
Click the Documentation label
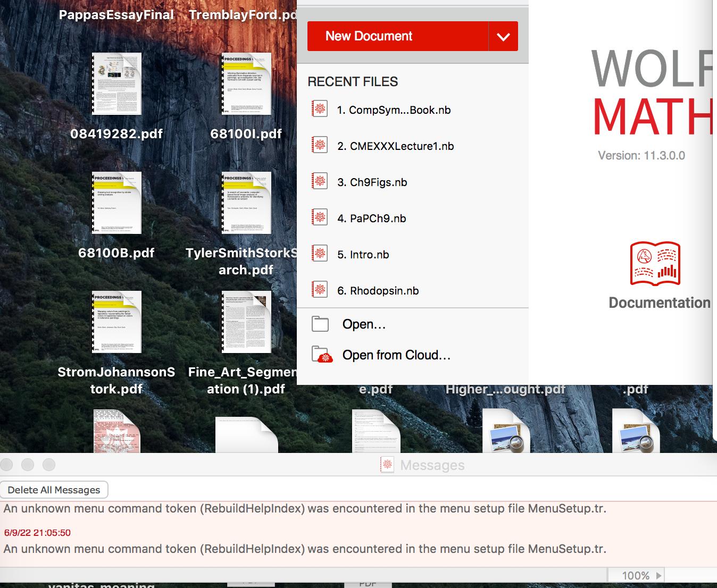659,303
